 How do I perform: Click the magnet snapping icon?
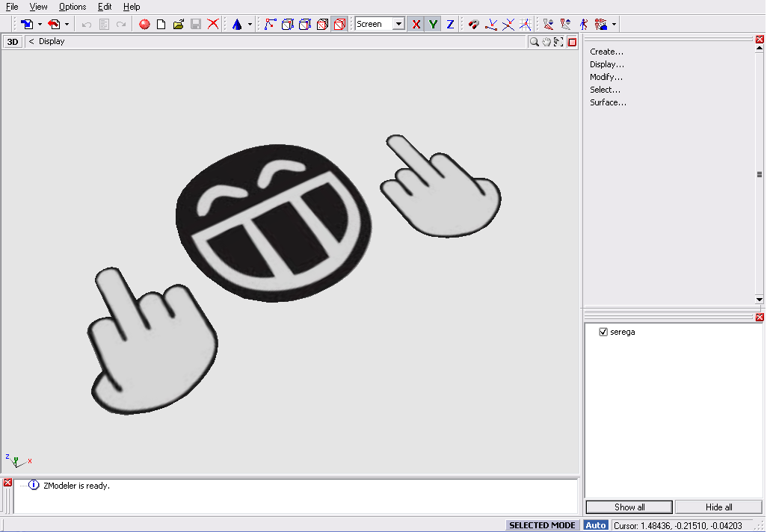(x=473, y=24)
